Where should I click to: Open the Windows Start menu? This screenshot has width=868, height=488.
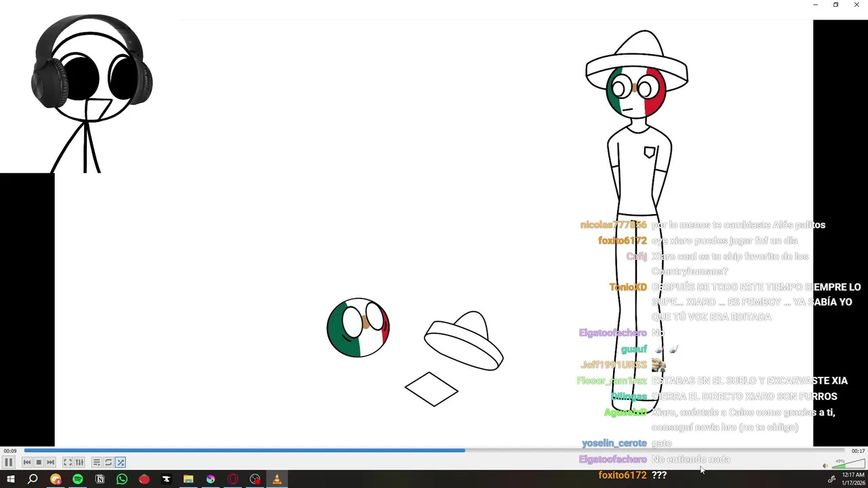[x=10, y=479]
